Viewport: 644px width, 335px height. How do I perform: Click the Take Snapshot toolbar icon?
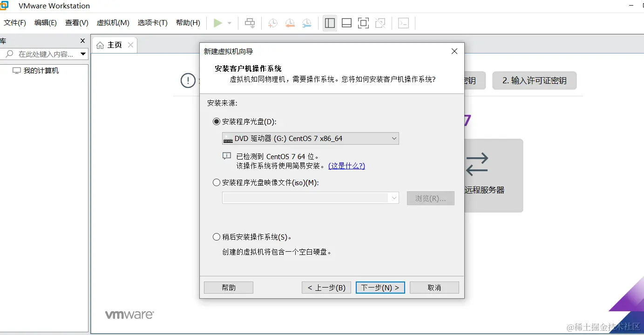click(x=273, y=23)
